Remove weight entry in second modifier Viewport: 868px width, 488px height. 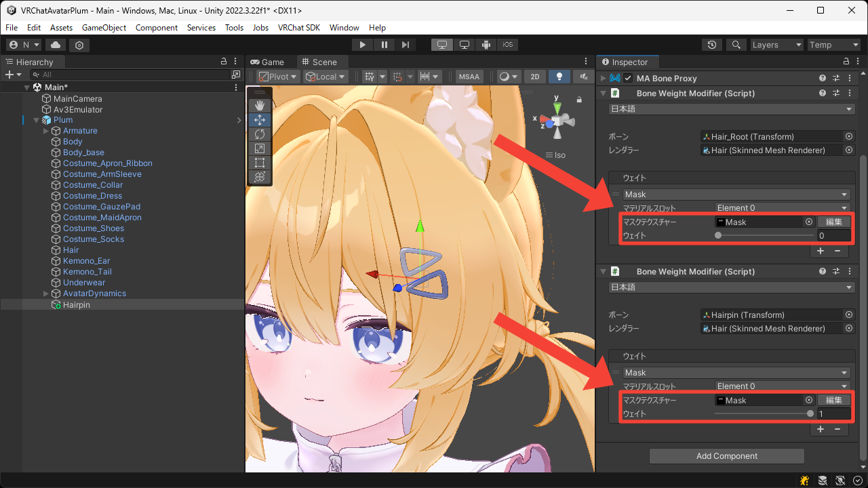(x=837, y=429)
